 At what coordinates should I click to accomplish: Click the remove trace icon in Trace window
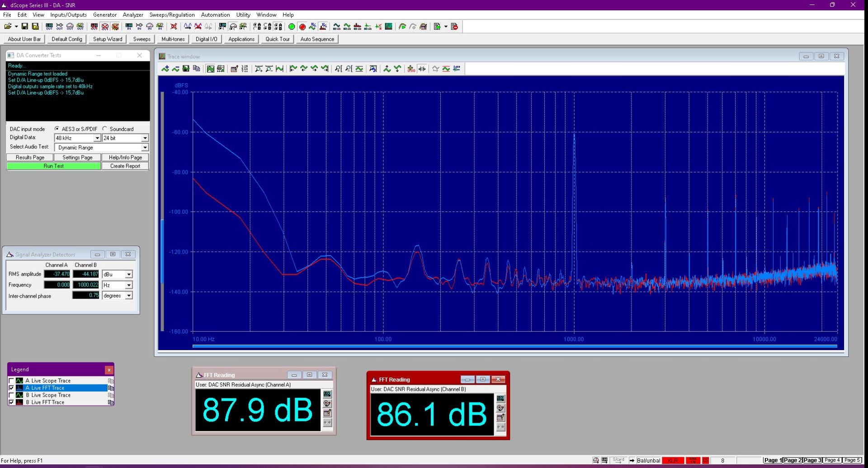point(175,69)
